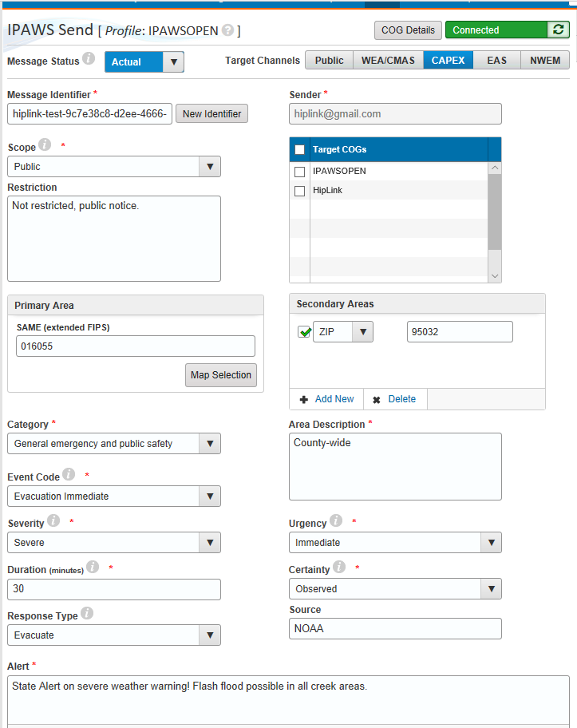Click the Message Status info icon
The height and width of the screenshot is (728, 577).
89,59
